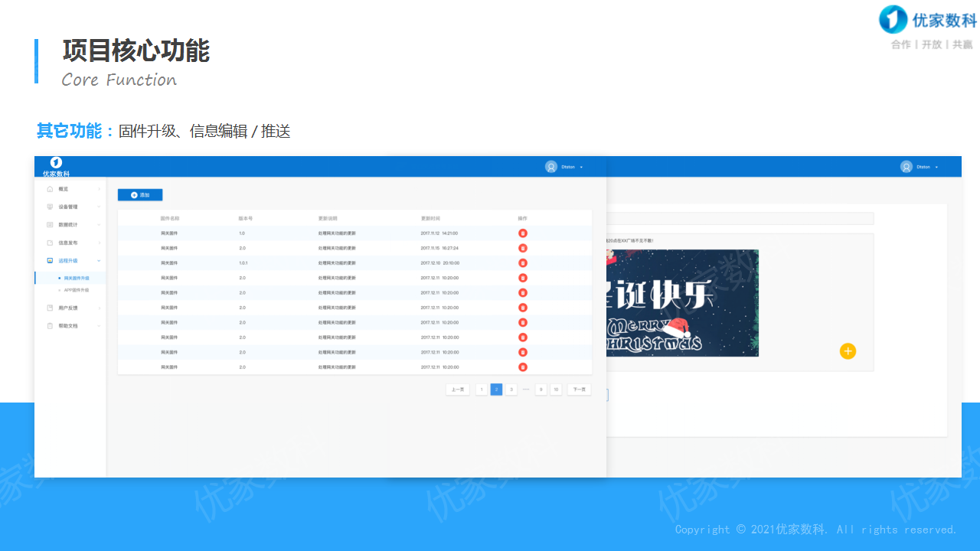
Task: Click the 概览 home icon in sidebar
Action: coord(50,189)
